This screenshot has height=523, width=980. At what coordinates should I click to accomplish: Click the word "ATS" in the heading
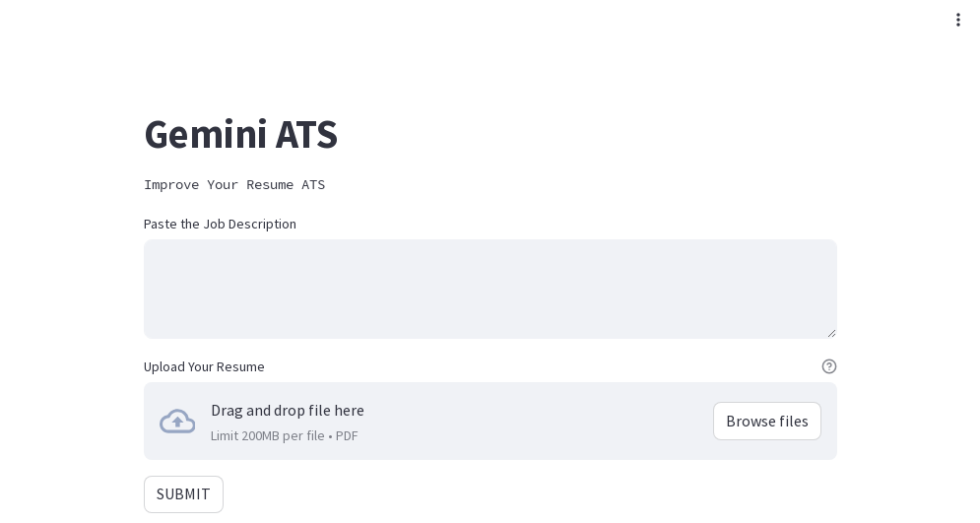[x=306, y=135]
